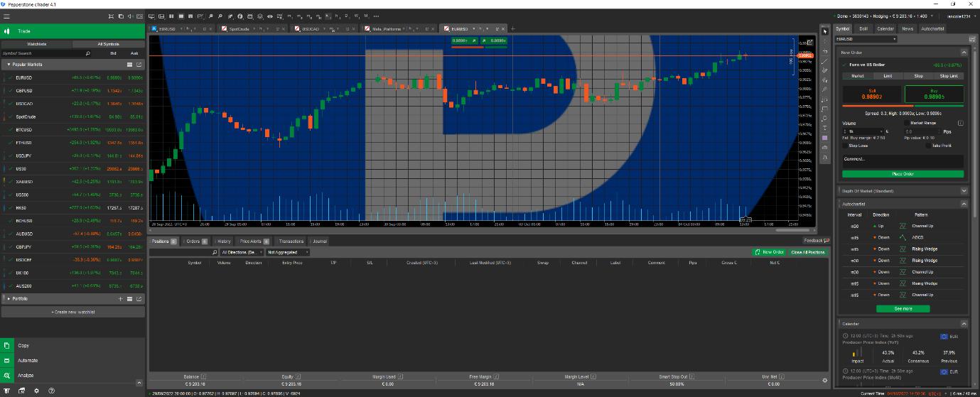Select the ellipse shape drawing tool
980x397 pixels.
825,119
